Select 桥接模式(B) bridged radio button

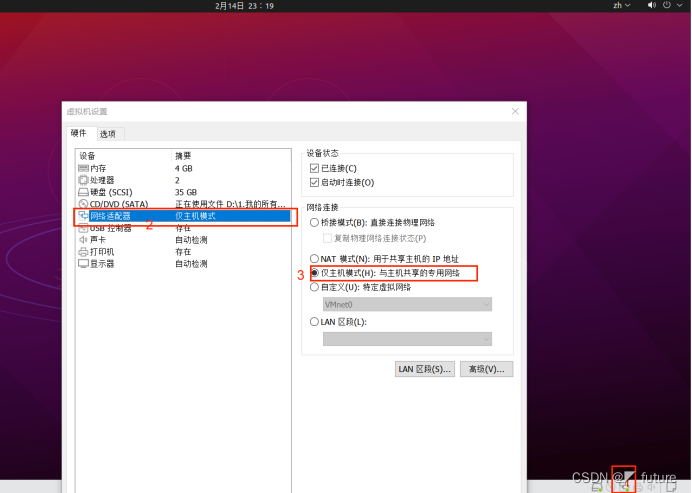tap(314, 222)
